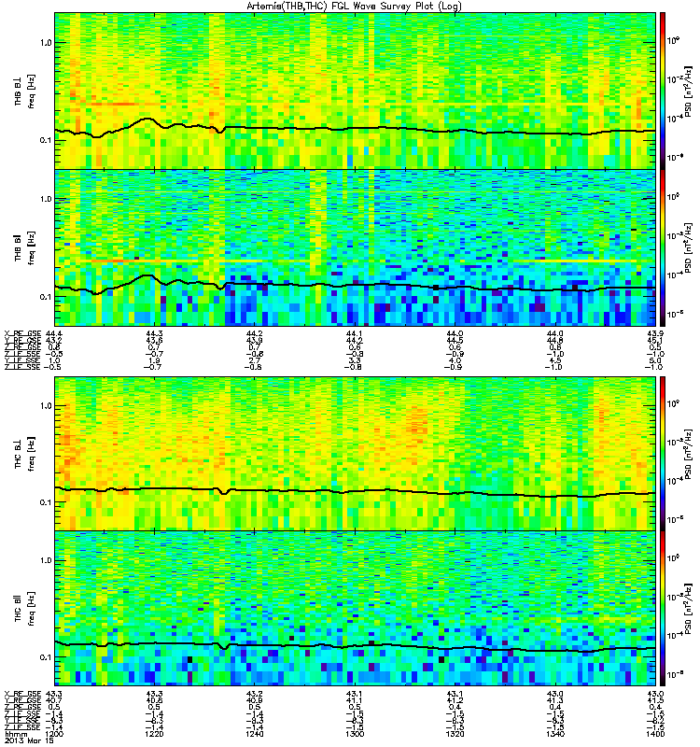Click the 'THC B⊥ freq [Hz]' axis label
The height and width of the screenshot is (747, 700).
(x=24, y=454)
